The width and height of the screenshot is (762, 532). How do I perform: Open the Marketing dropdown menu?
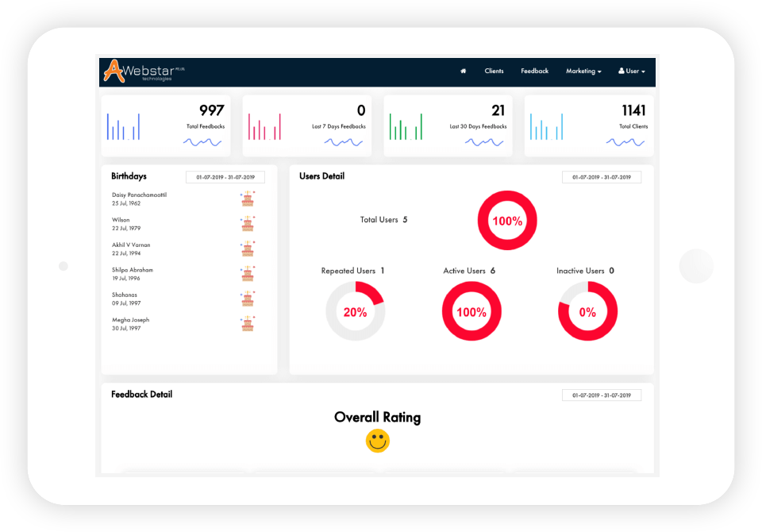[x=583, y=71]
